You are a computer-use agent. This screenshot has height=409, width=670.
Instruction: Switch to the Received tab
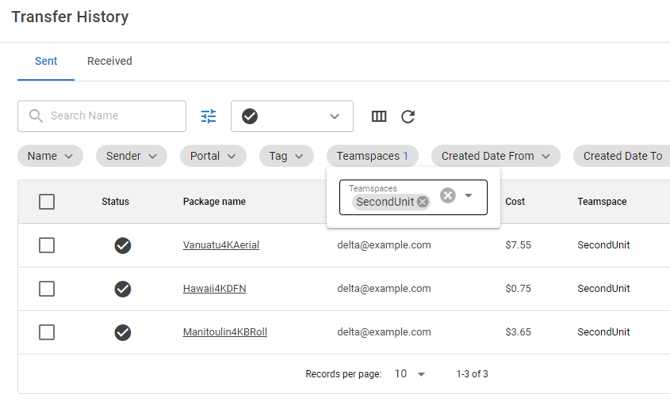(x=109, y=61)
